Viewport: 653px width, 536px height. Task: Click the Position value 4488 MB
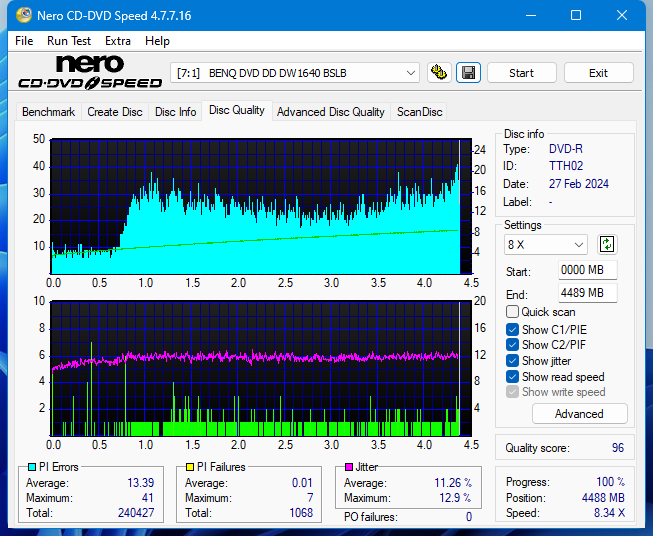[x=603, y=498]
